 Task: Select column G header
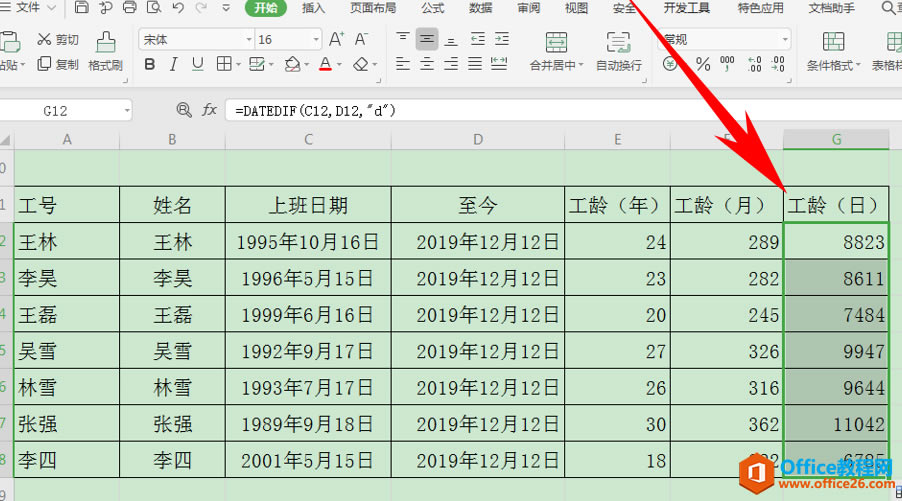tap(836, 139)
